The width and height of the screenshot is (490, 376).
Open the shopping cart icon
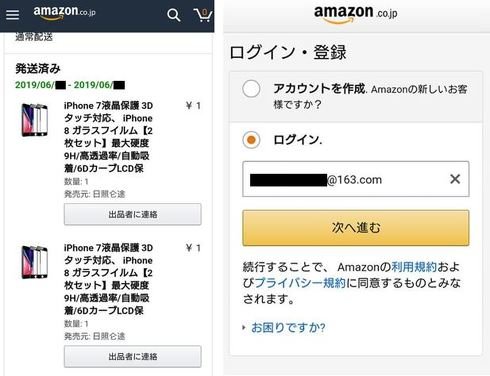pyautogui.click(x=203, y=15)
